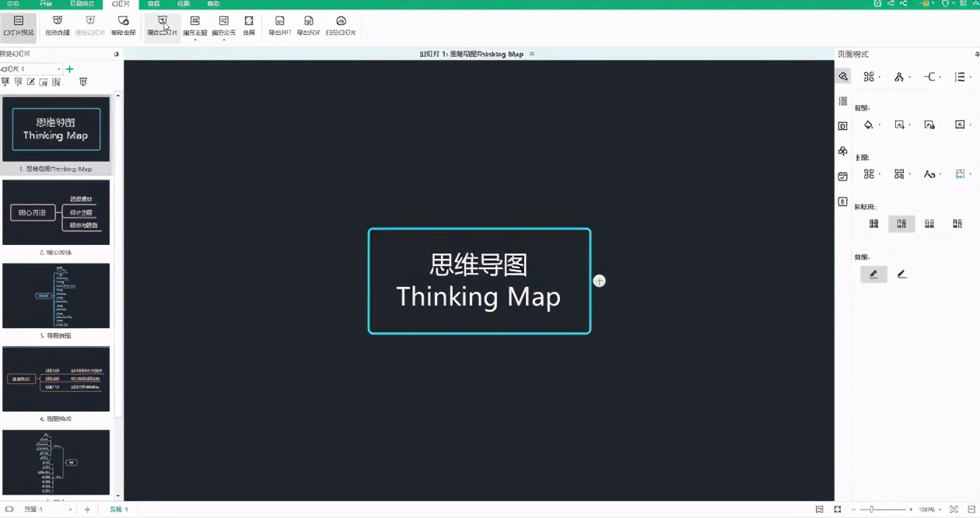Image resolution: width=980 pixels, height=518 pixels.
Task: Click the image fill icon under the shape section
Action: point(929,125)
